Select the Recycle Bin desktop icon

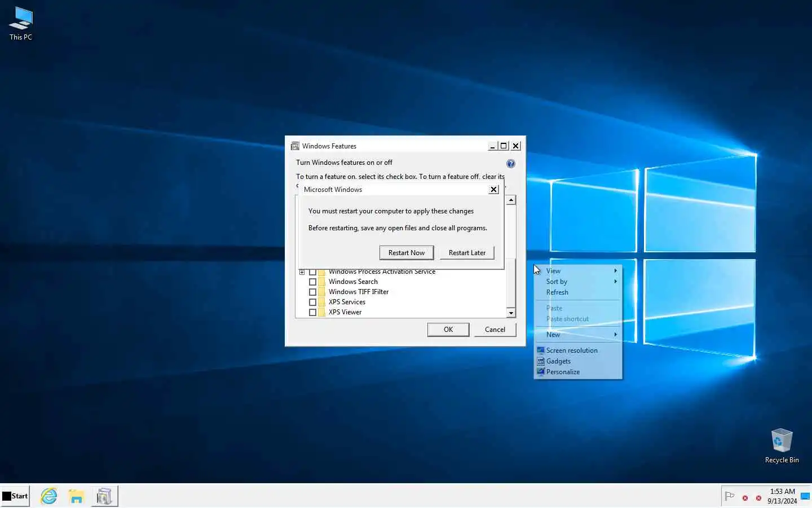tap(782, 446)
